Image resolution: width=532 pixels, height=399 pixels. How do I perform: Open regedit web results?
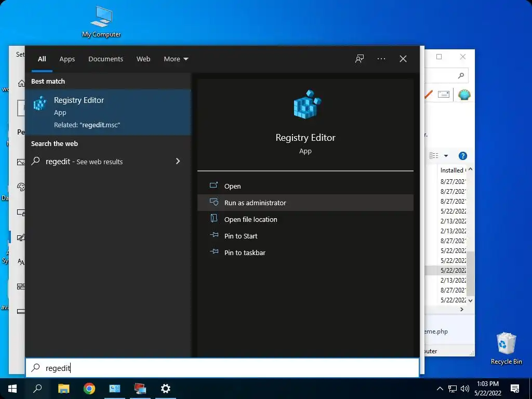pyautogui.click(x=108, y=162)
